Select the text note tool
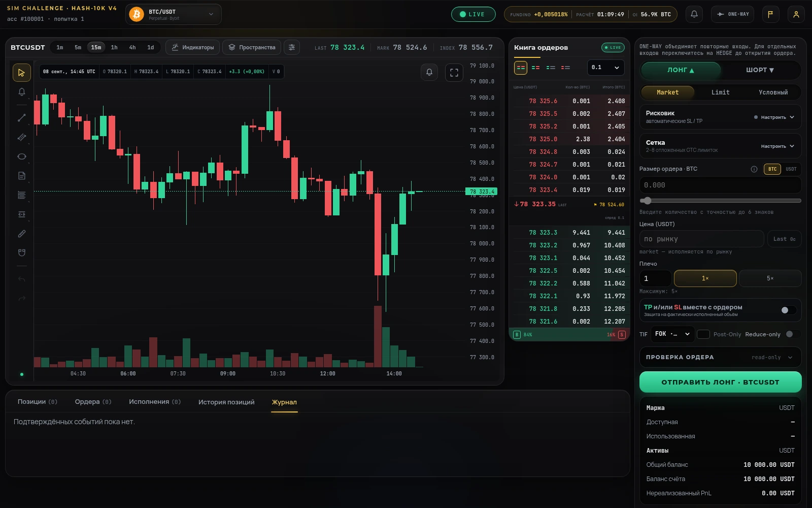Image resolution: width=812 pixels, height=508 pixels. [21, 176]
